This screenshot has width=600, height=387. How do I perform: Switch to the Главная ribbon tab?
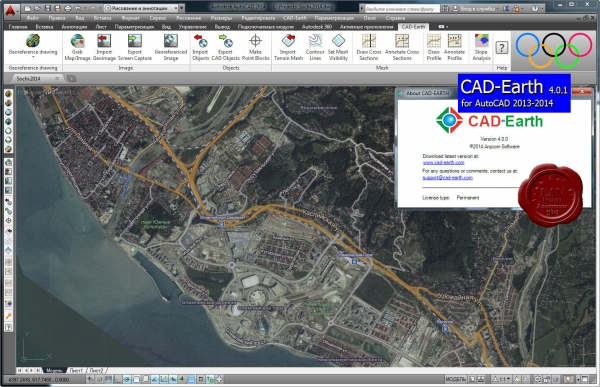pos(18,27)
